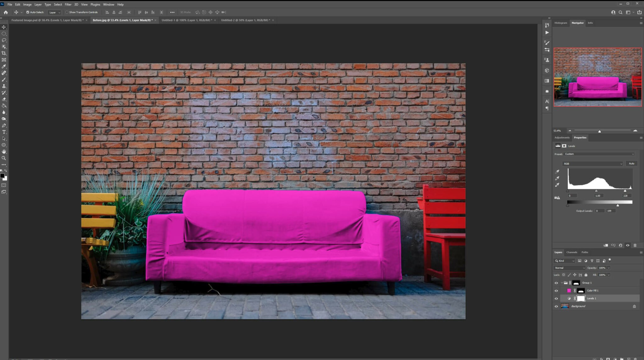644x360 pixels.
Task: Select the Paint Bucket tool
Action: 4,106
